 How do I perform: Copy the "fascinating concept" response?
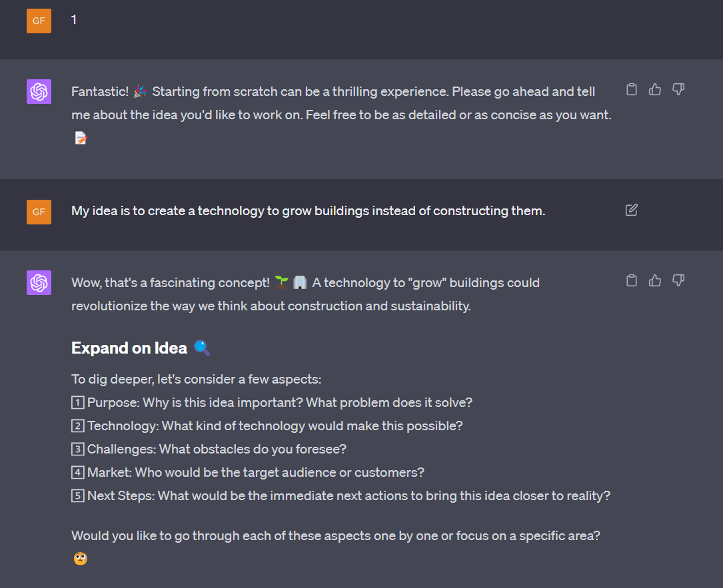point(632,280)
